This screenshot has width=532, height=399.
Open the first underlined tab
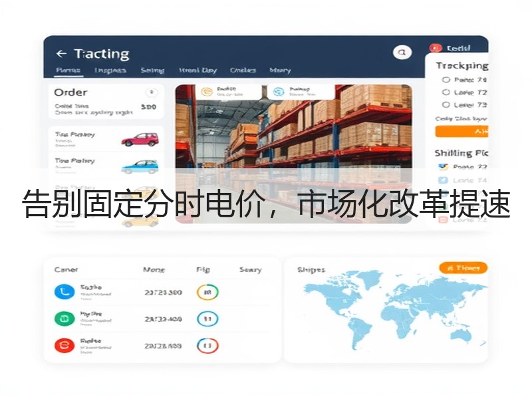(x=68, y=70)
